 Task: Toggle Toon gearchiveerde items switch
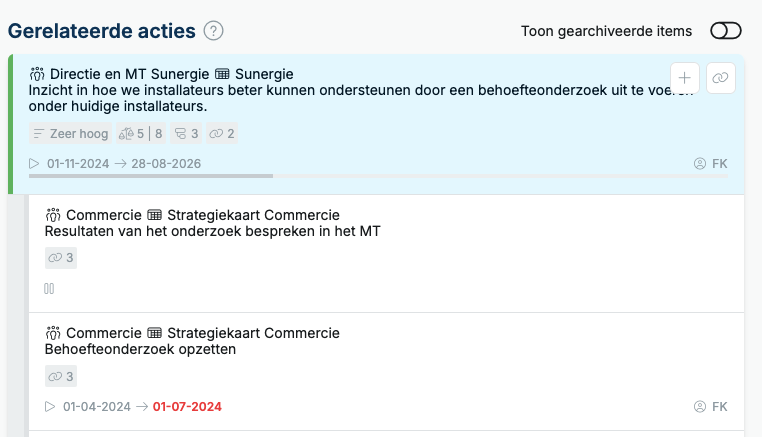click(726, 31)
